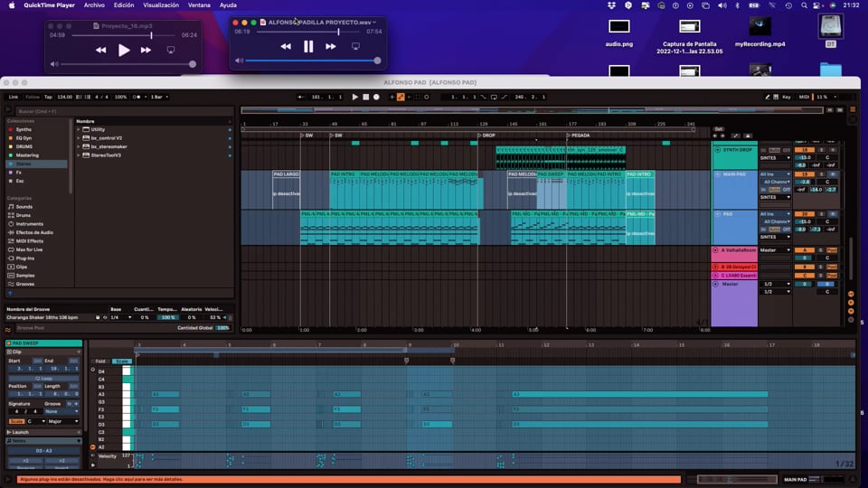This screenshot has height=488, width=868.
Task: Click the macOS Spotlight search icon
Action: point(804,5)
